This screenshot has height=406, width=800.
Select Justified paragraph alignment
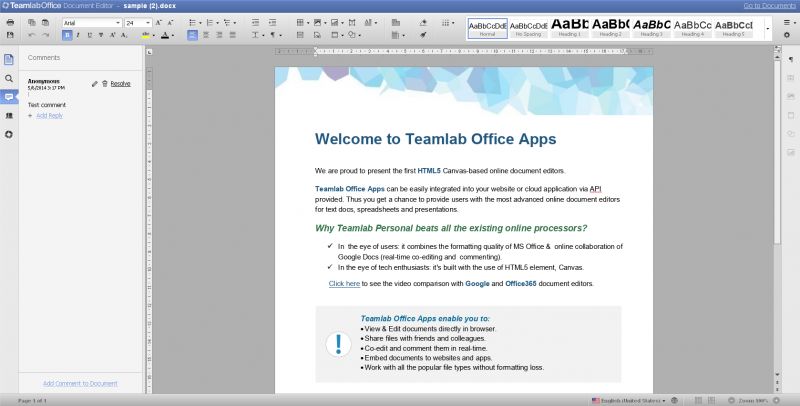233,35
